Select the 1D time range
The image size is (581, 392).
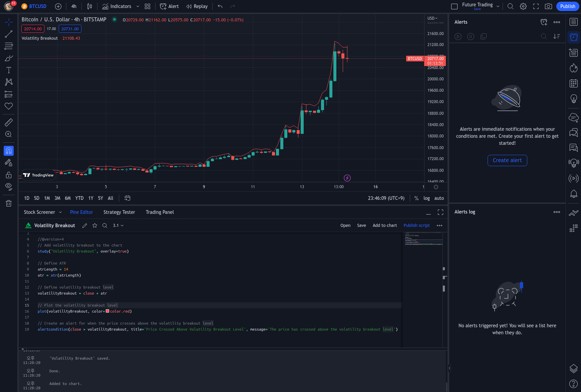[27, 198]
